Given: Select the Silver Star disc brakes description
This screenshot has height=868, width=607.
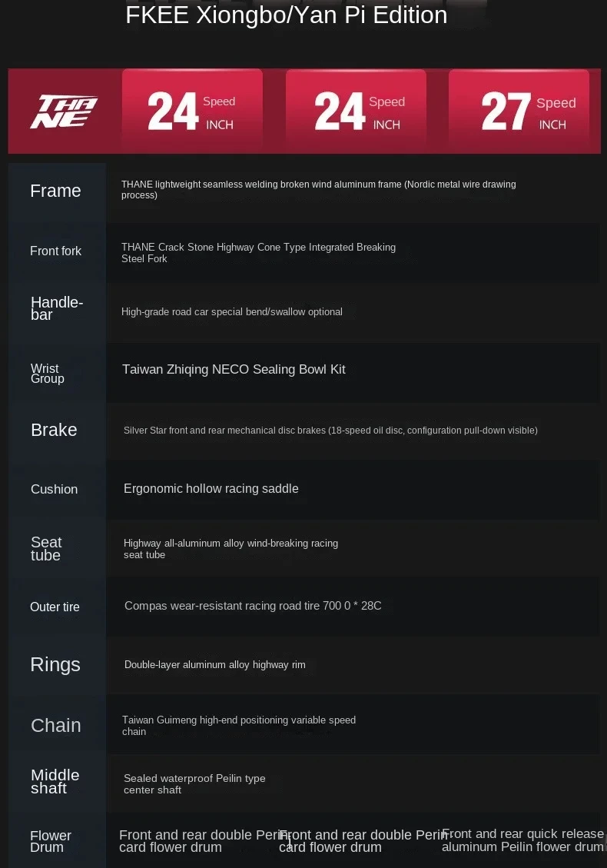Looking at the screenshot, I should 330,431.
